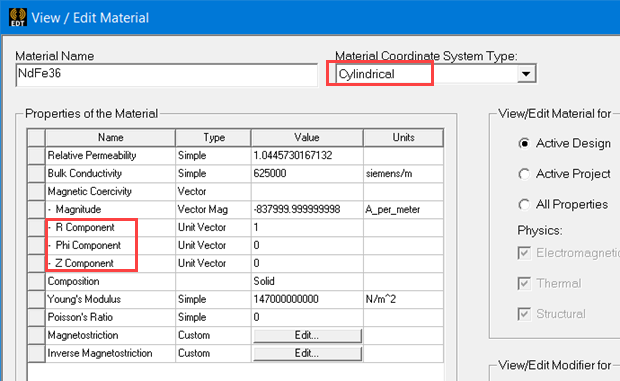
Task: Click the R Component value cell
Action: 307,227
